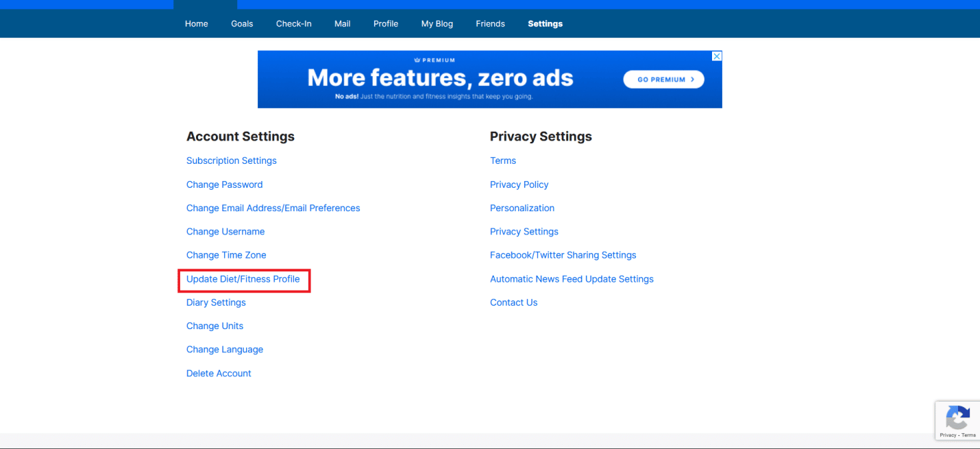This screenshot has width=980, height=449.
Task: Open Mail from the navigation bar
Action: pos(342,23)
